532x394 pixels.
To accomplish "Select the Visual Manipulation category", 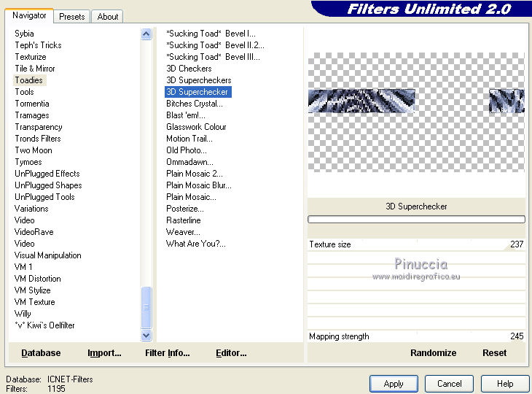I will tap(47, 255).
